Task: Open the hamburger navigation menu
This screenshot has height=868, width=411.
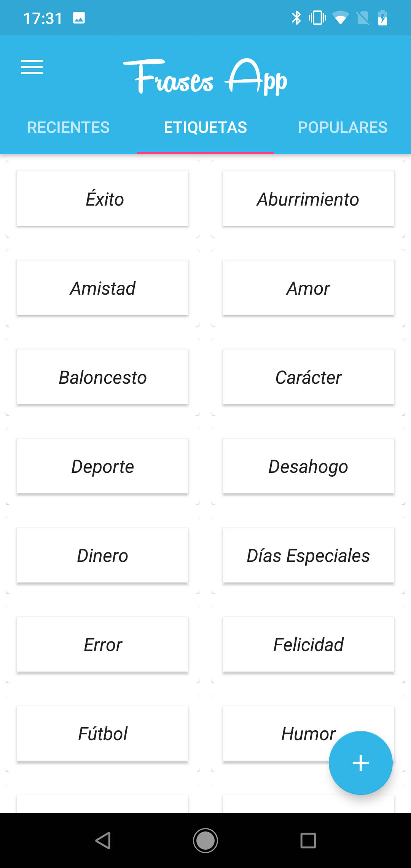Action: coord(32,67)
